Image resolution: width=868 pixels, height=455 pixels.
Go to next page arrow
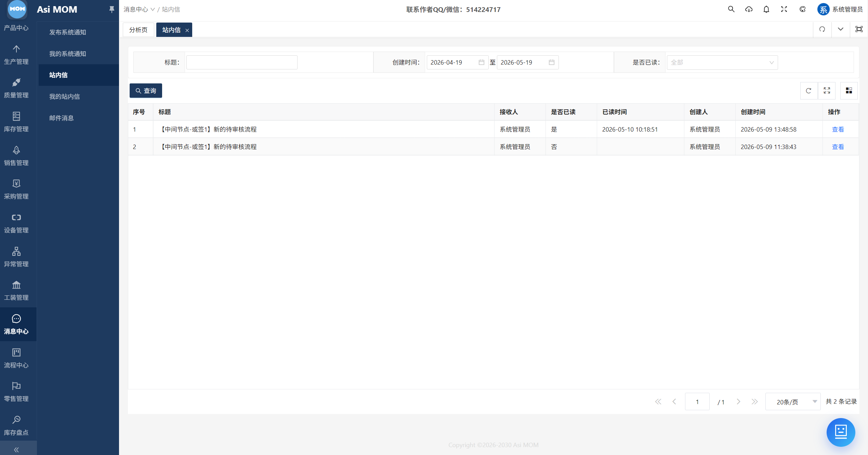pyautogui.click(x=738, y=402)
